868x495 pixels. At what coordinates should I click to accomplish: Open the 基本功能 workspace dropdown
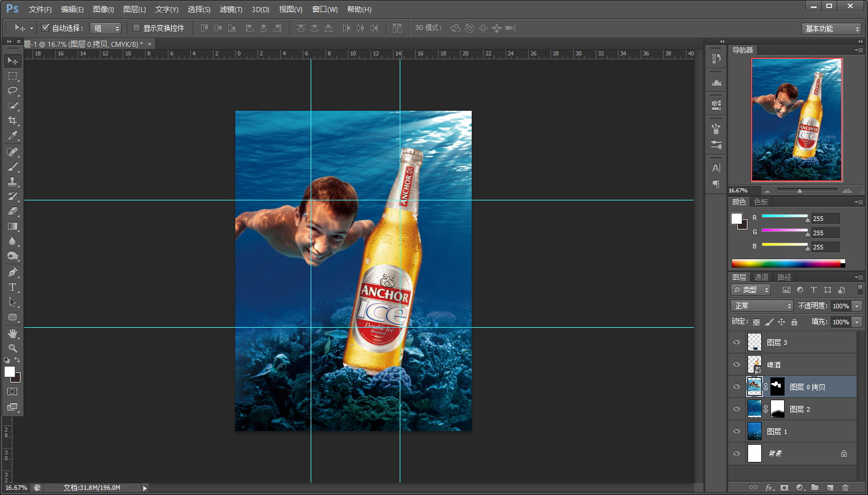click(x=831, y=29)
